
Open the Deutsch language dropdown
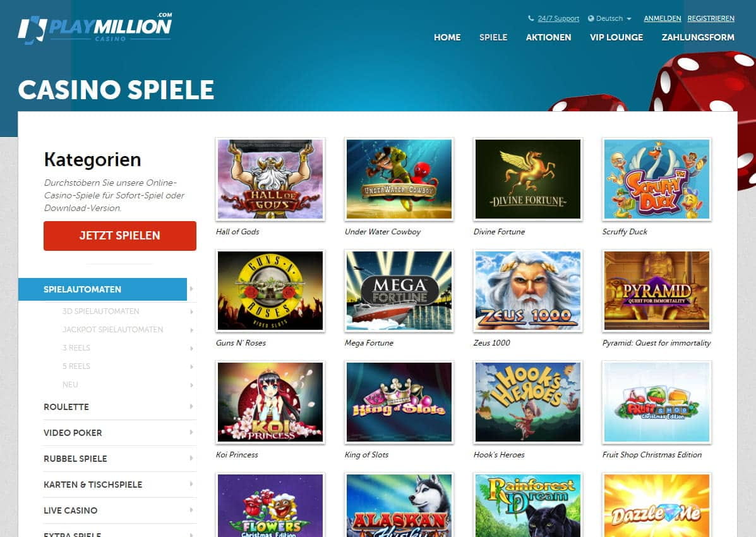pos(610,18)
